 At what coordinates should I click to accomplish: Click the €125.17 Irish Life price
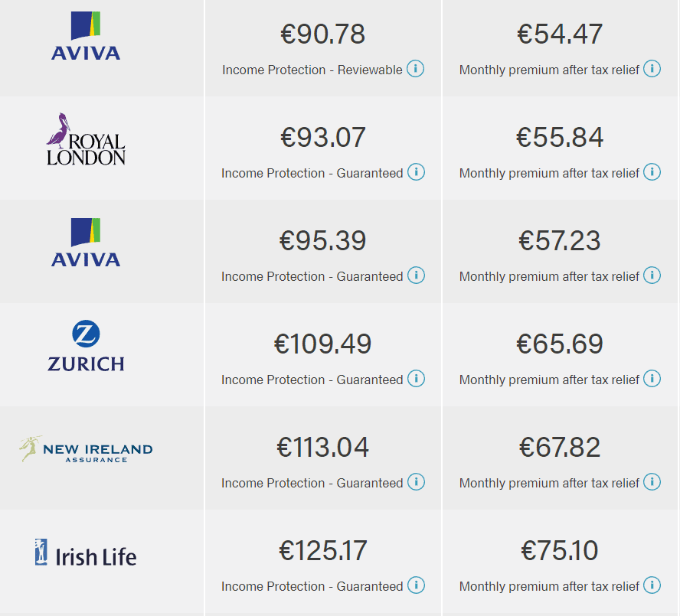click(x=322, y=551)
